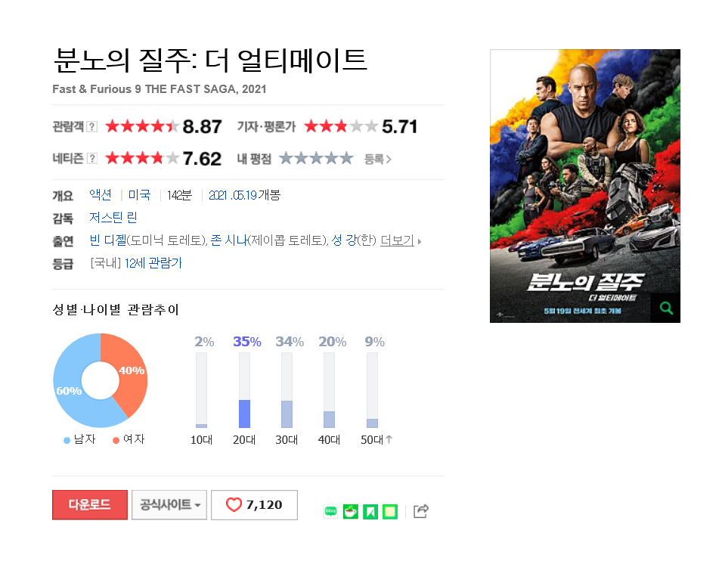Set my rating using 내 평점 stars

[x=316, y=159]
